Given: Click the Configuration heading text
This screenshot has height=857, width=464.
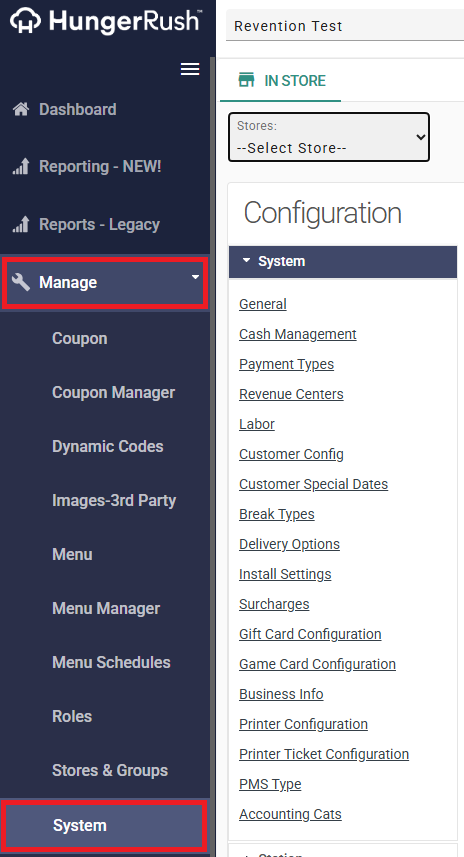Looking at the screenshot, I should [x=322, y=213].
